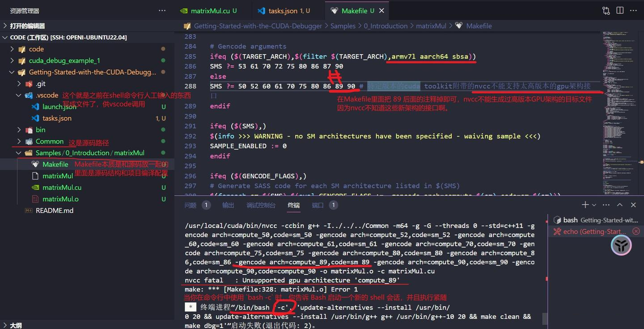Open editor more actions ellipsis menu
Image resolution: width=644 pixels, height=329 pixels.
(633, 11)
